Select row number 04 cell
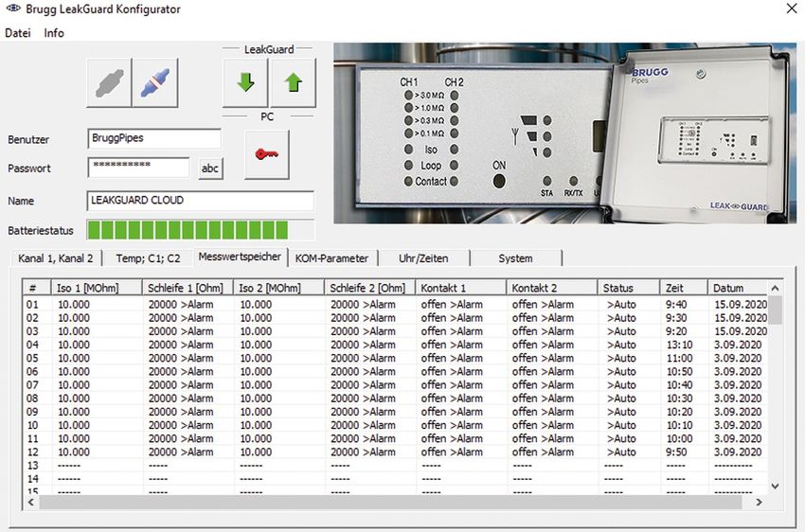This screenshot has height=532, width=805. 32,345
